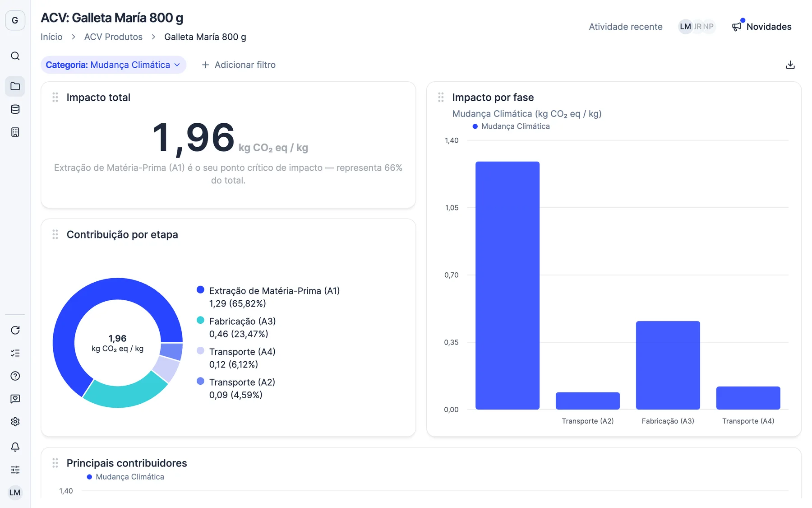Click the tallest bar in Impacto por fase
The image size is (812, 508).
(507, 285)
